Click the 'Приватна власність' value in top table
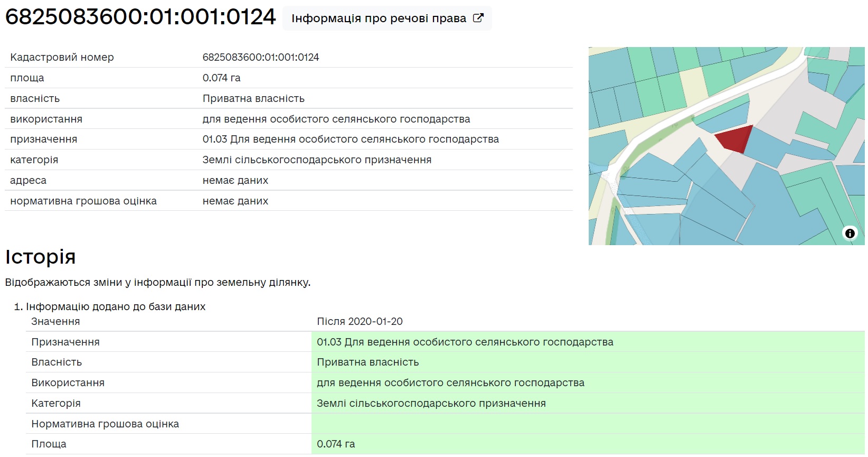This screenshot has height=457, width=868. (x=253, y=98)
